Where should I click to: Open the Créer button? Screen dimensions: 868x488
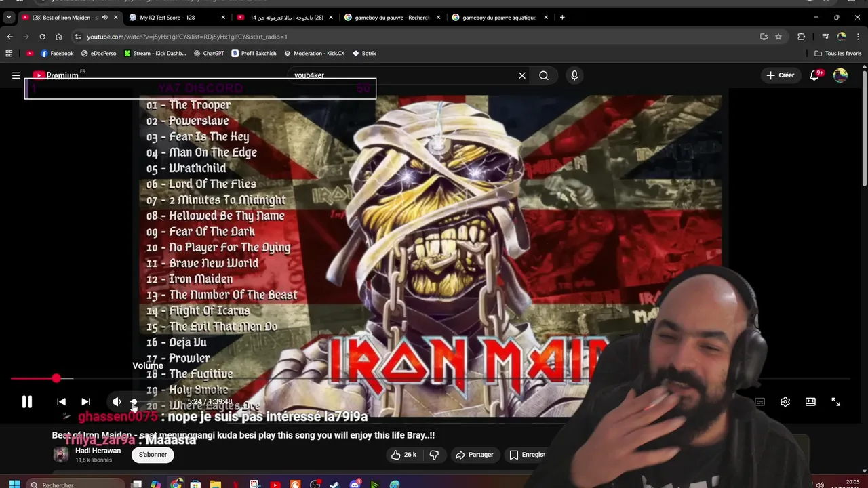[780, 75]
